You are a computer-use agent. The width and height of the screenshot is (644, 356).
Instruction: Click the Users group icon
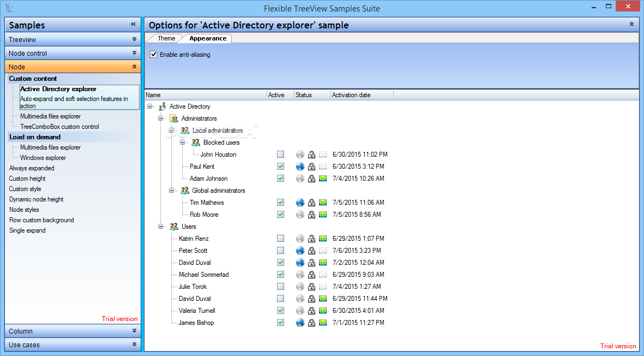(x=174, y=227)
